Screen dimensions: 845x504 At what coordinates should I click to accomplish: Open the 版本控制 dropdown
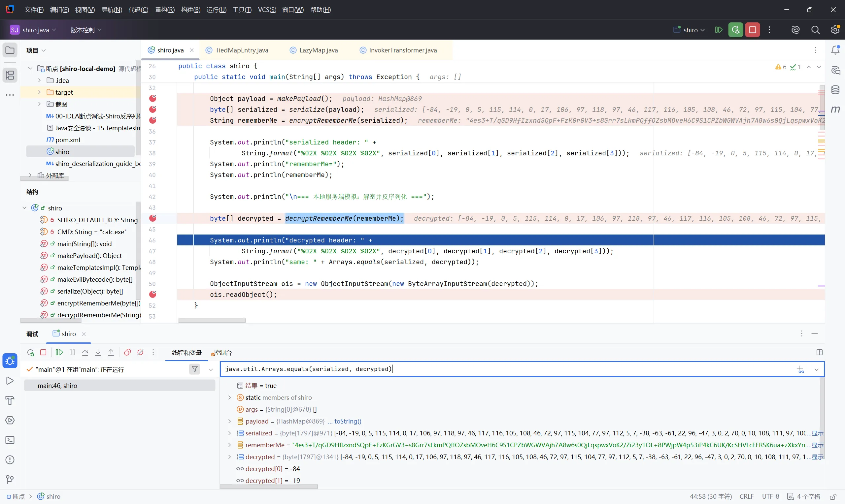pos(86,30)
